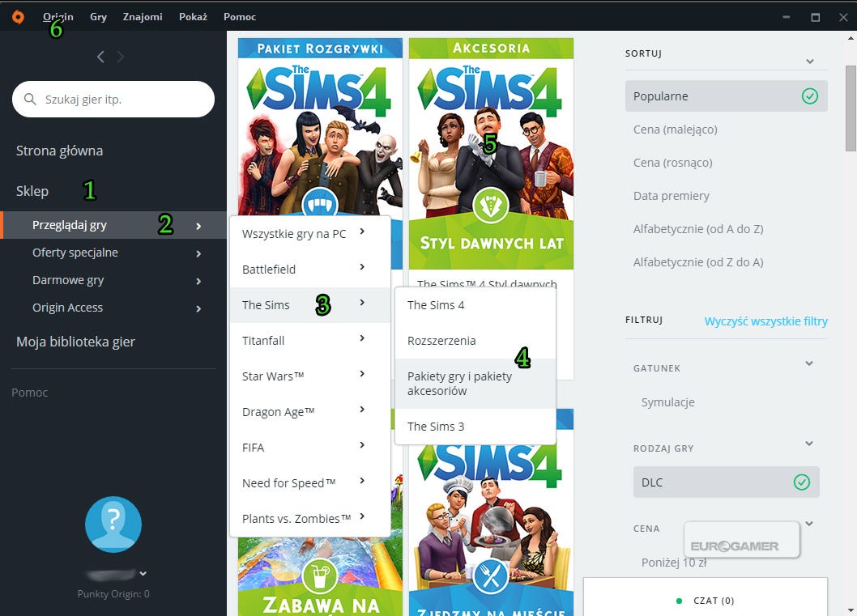Select Rozszerzenia submenu entry
The image size is (857, 616).
pos(475,341)
